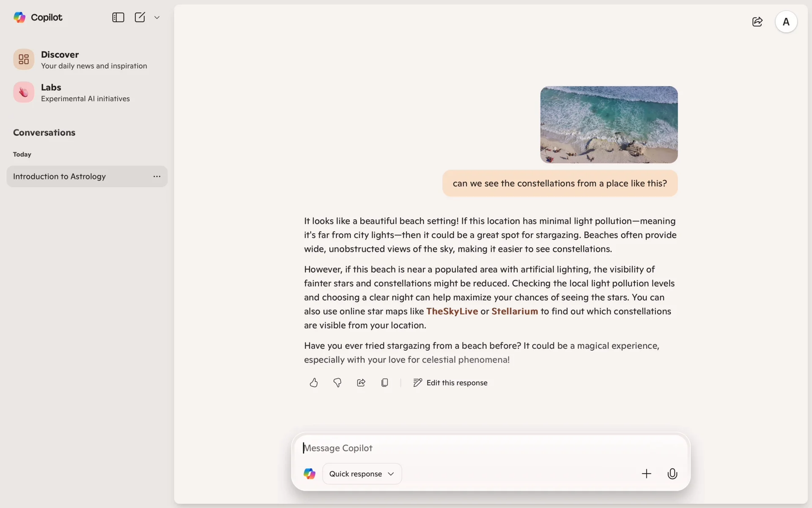
Task: Give the response a thumbs down
Action: [337, 383]
